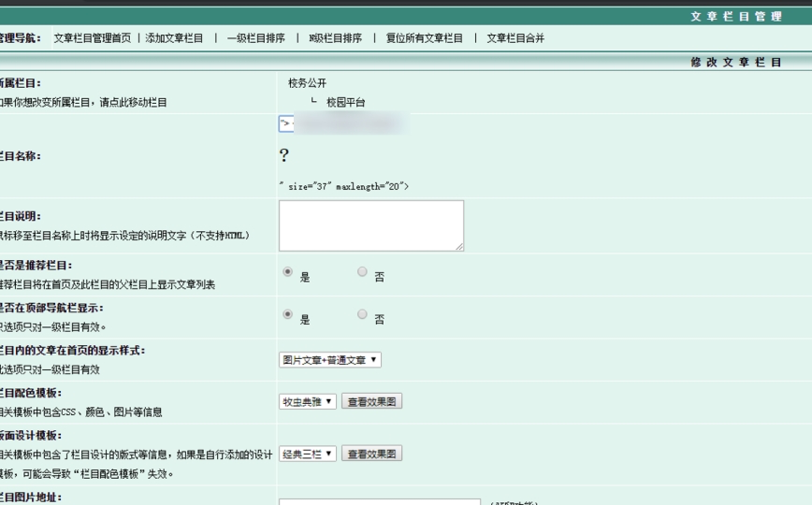Image resolution: width=812 pixels, height=505 pixels.
Task: Open 文章栏目合并 page
Action: [x=515, y=38]
